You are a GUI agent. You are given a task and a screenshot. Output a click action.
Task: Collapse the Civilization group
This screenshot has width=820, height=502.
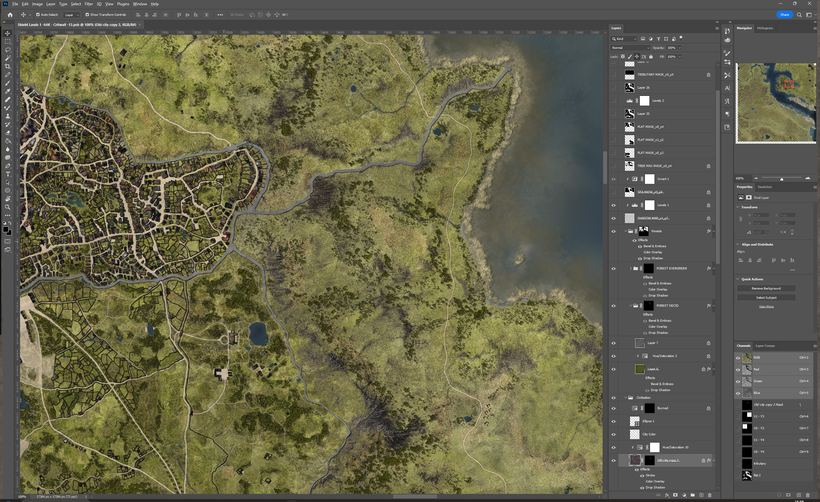click(625, 397)
